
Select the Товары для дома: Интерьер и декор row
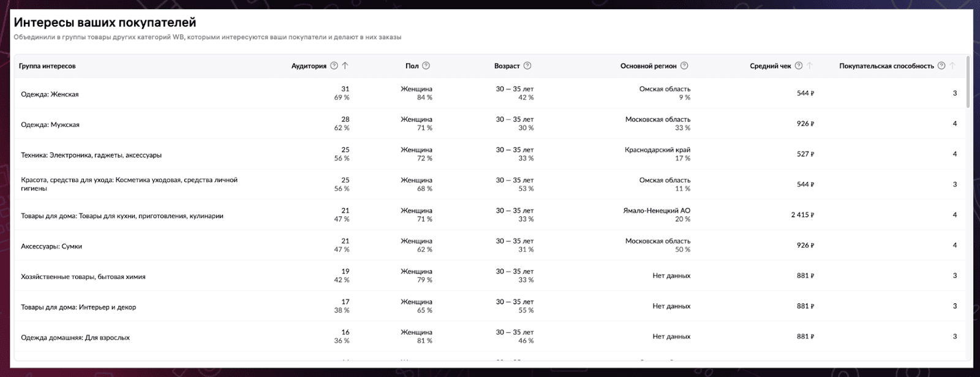click(x=489, y=306)
